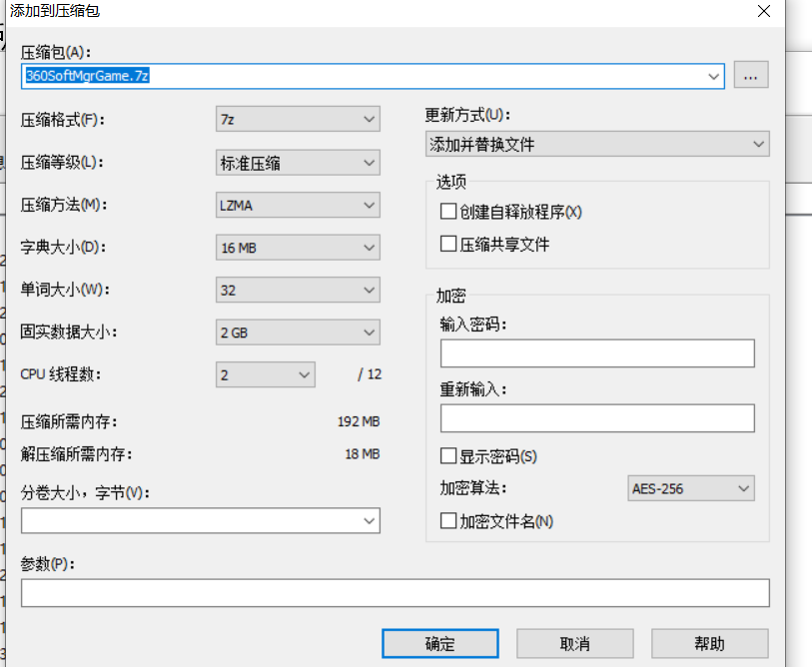Open the compression level dropdown
The image size is (812, 667).
tap(298, 163)
